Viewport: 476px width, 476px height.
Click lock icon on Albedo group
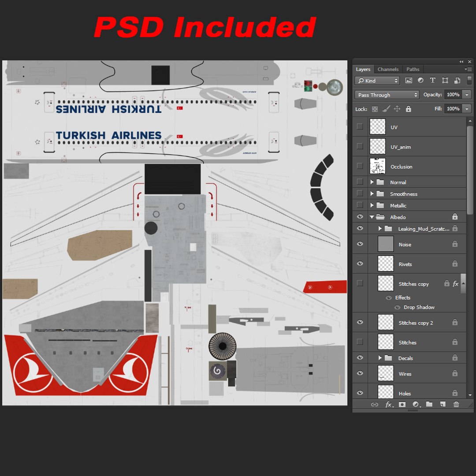point(454,216)
